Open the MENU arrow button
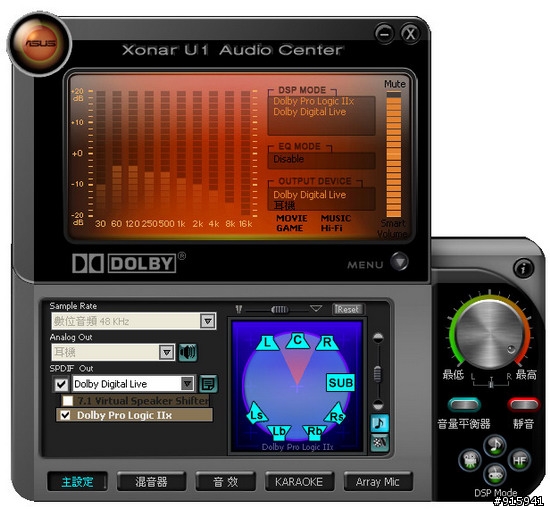 pos(400,261)
